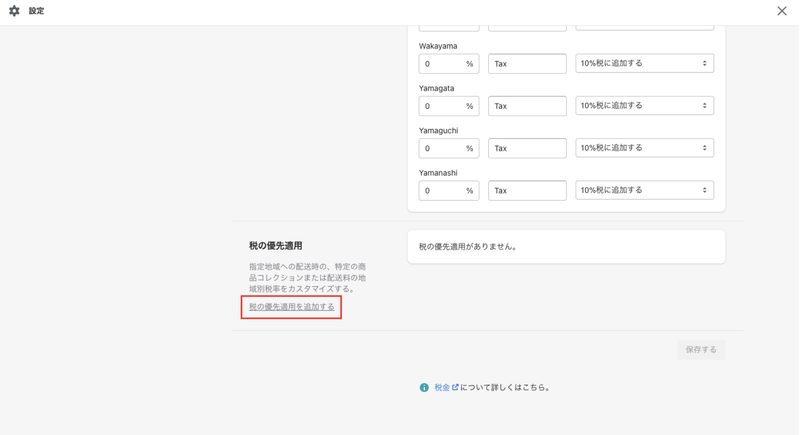The width and height of the screenshot is (800, 435).
Task: Click the 保存する button
Action: pyautogui.click(x=701, y=350)
